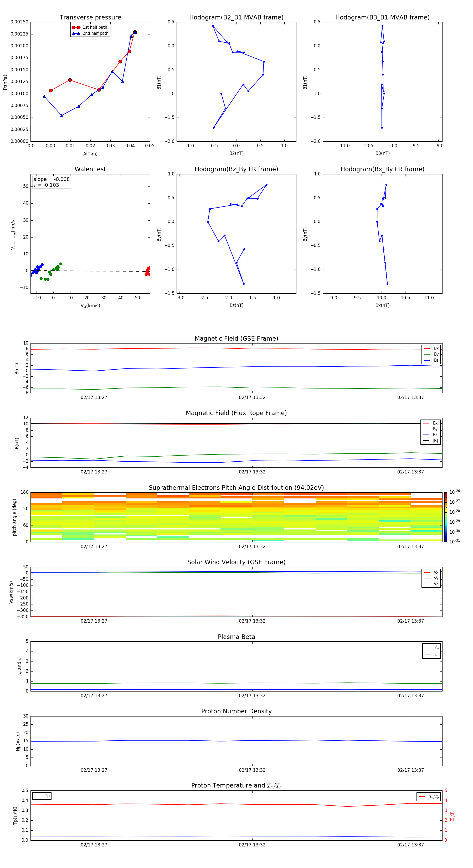Click the 'B3(nT)' x-axis label
The height and width of the screenshot is (868, 473).
click(382, 153)
